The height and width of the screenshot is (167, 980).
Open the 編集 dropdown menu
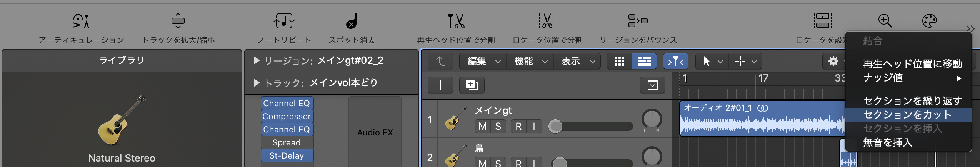[x=483, y=61]
